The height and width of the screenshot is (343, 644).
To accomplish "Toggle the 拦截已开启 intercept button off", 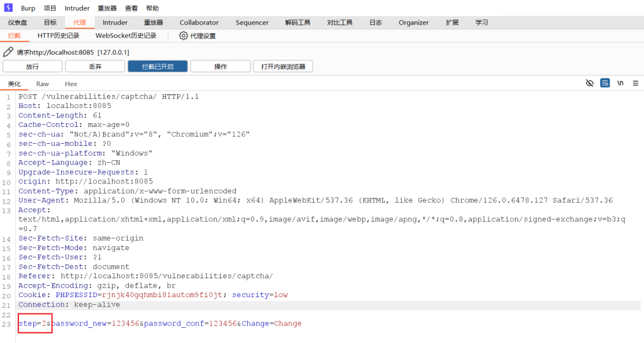I will [157, 67].
